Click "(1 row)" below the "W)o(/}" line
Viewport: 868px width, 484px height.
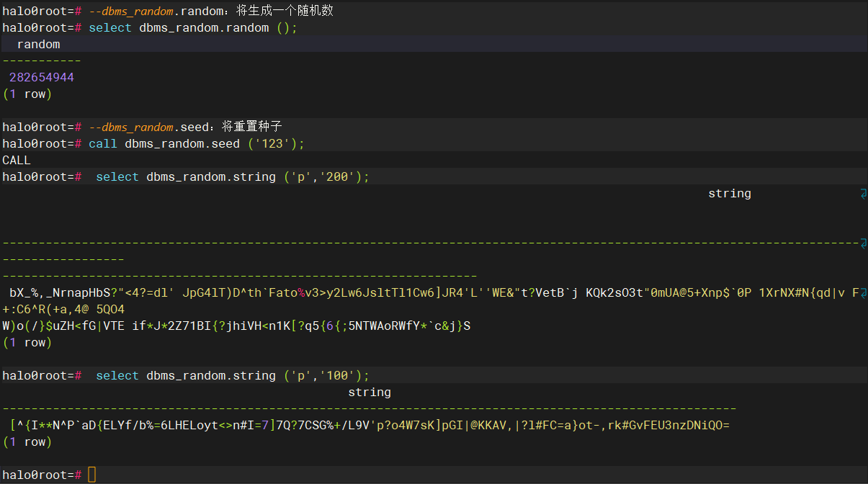(x=27, y=342)
